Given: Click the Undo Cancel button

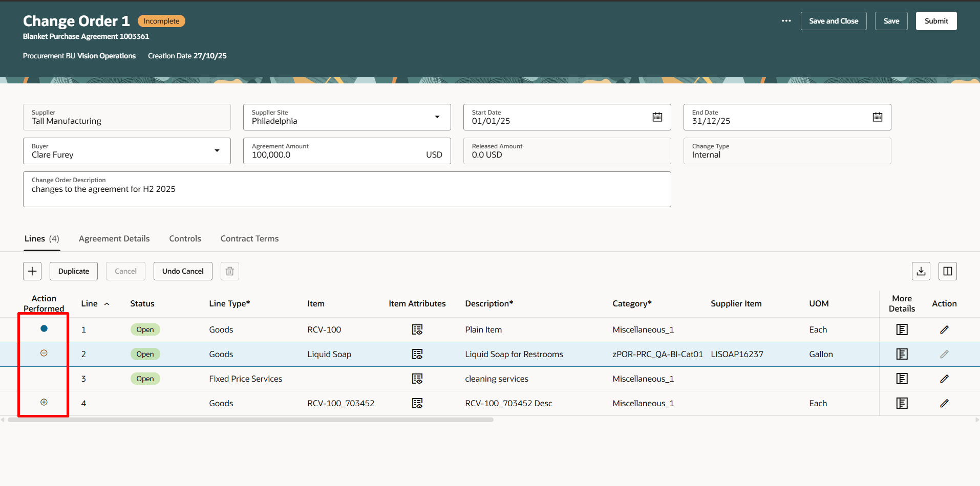Looking at the screenshot, I should click(x=182, y=271).
